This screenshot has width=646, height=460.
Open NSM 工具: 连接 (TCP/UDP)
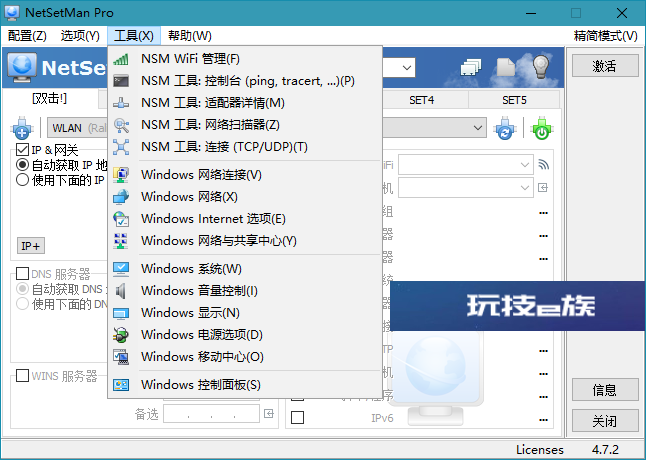point(245,147)
